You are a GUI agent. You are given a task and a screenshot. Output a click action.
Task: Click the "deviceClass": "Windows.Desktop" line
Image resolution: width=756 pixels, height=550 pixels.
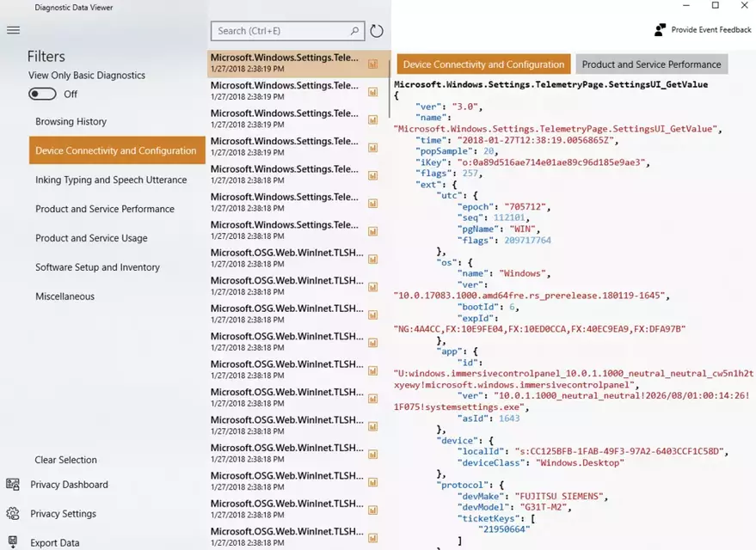point(540,462)
